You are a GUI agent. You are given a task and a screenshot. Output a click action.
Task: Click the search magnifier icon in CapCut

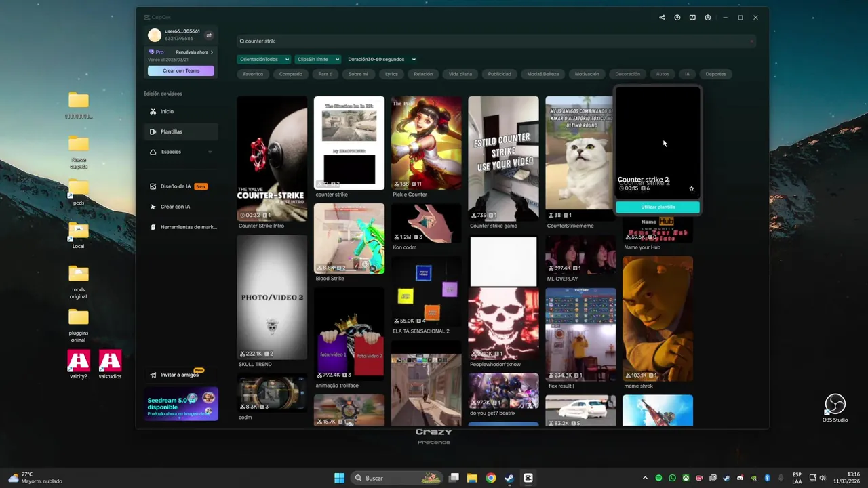pos(242,41)
